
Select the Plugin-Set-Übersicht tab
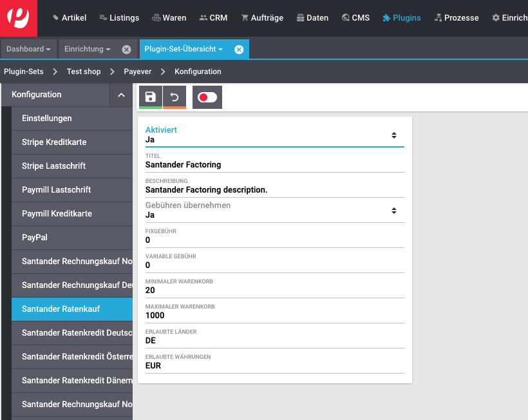pyautogui.click(x=184, y=49)
